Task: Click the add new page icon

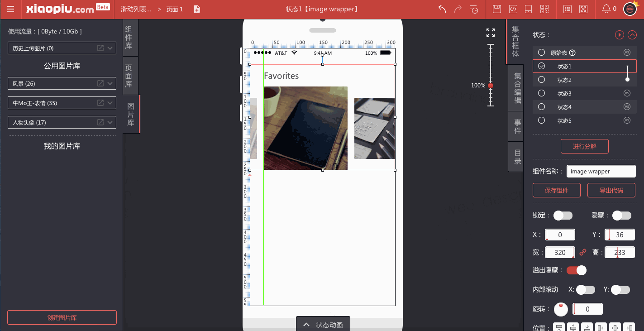Action: (197, 9)
